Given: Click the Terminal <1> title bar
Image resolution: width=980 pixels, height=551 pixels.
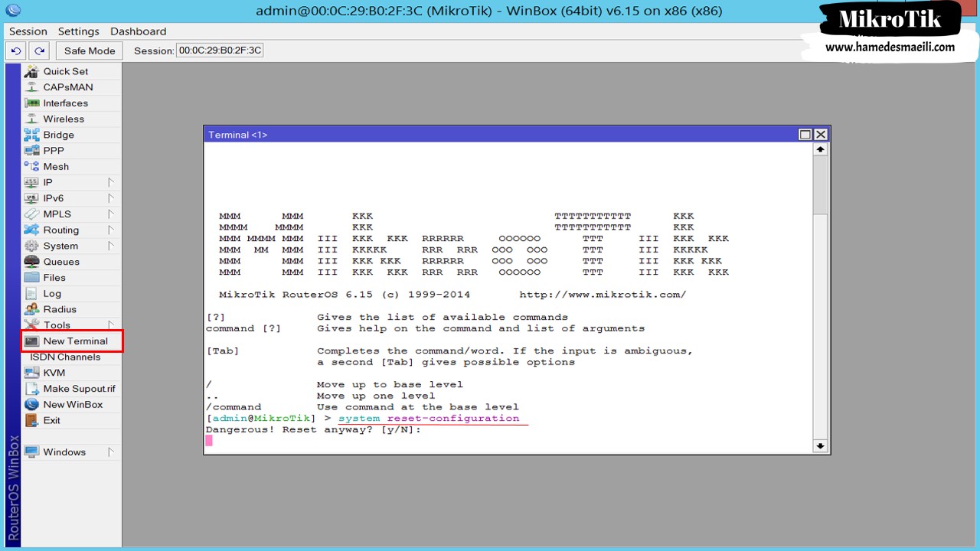Looking at the screenshot, I should (x=501, y=134).
